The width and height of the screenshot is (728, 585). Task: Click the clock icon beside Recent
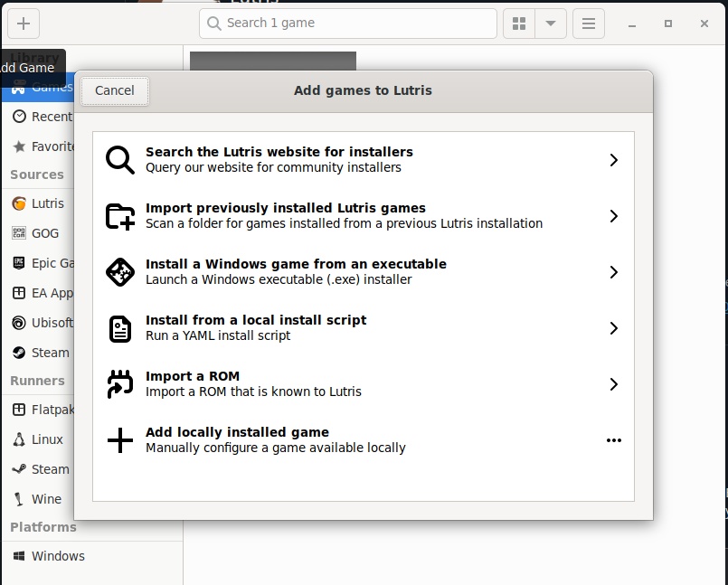pos(19,116)
